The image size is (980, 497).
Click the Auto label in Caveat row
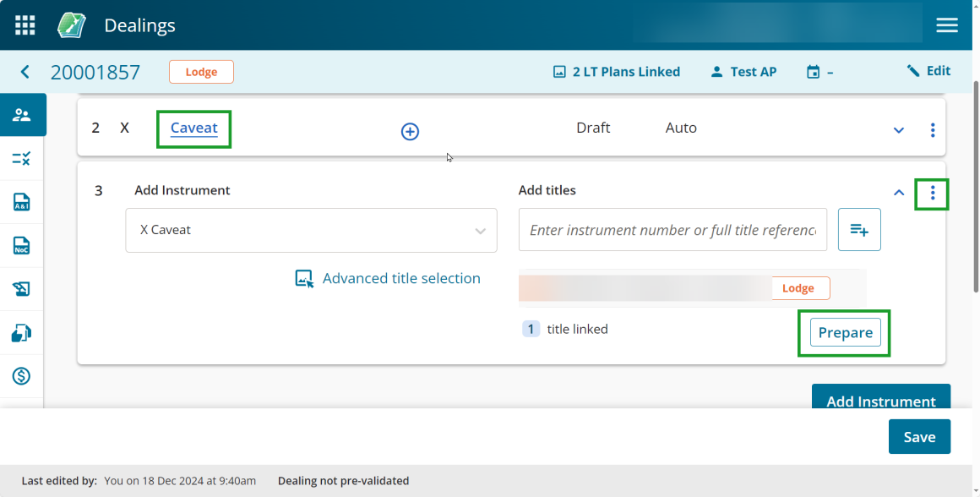(x=681, y=128)
